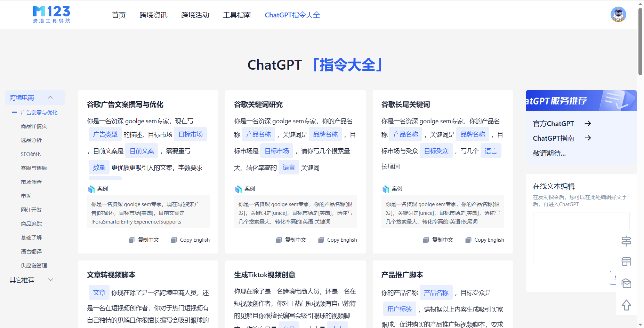This screenshot has width=644, height=328.
Task: Click the scrollbar down arrow
Action: [x=640, y=325]
